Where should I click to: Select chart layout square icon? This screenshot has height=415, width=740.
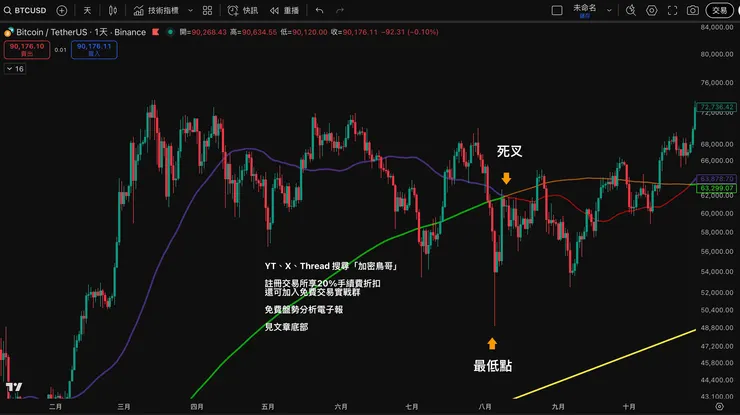coord(557,10)
